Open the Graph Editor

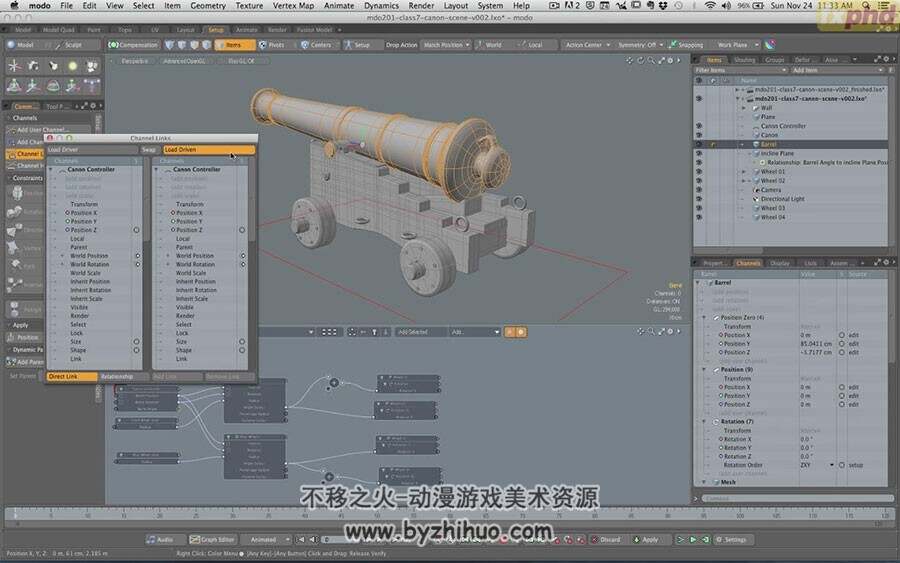tap(212, 540)
